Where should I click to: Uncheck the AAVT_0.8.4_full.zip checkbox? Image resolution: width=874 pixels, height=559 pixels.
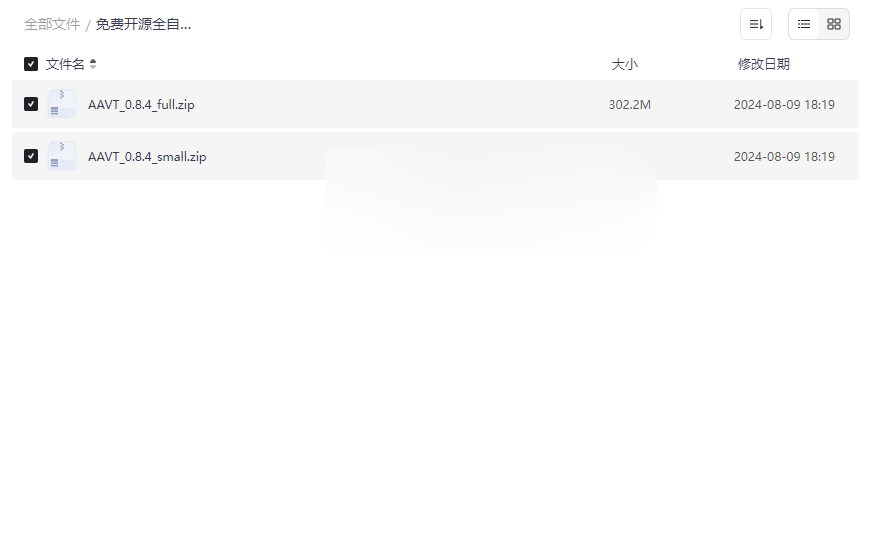pyautogui.click(x=31, y=104)
